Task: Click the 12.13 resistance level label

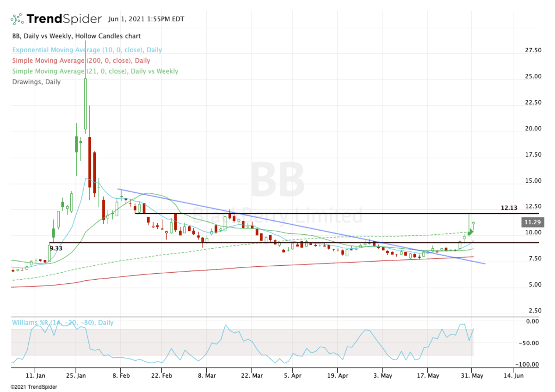Action: tap(508, 208)
